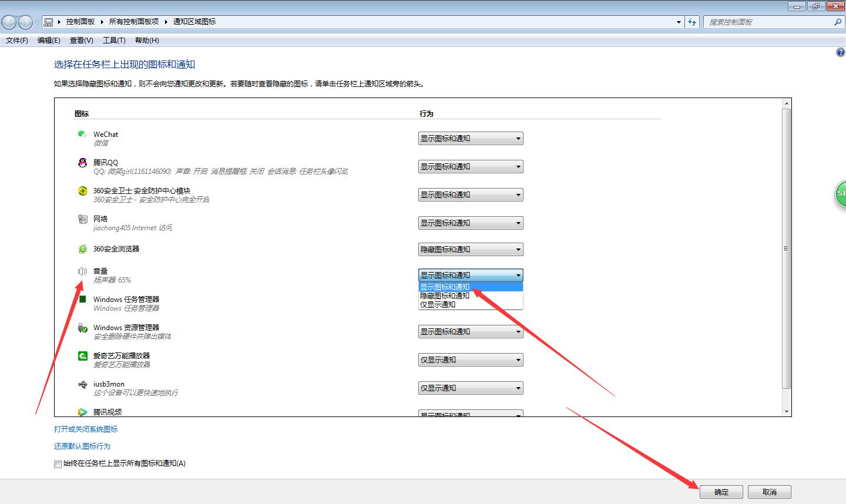846x504 pixels.
Task: Expand the address bar previous locations dropdown
Action: click(x=679, y=22)
